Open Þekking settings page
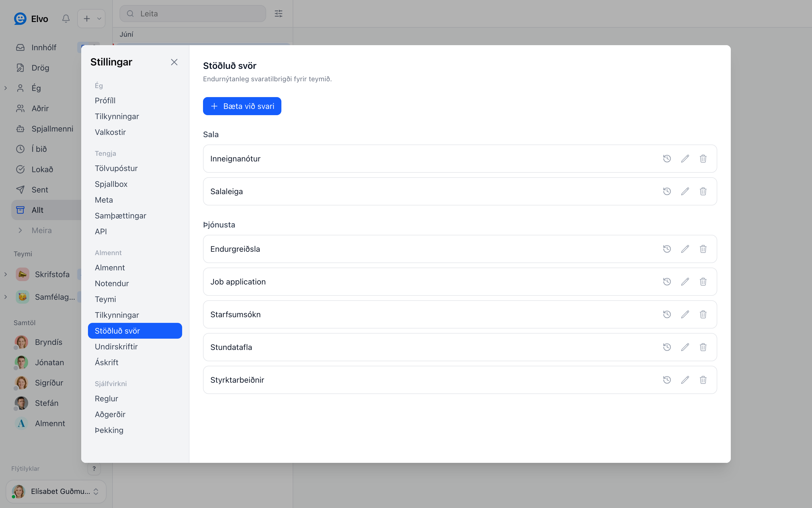Image resolution: width=812 pixels, height=508 pixels. [x=135, y=430]
